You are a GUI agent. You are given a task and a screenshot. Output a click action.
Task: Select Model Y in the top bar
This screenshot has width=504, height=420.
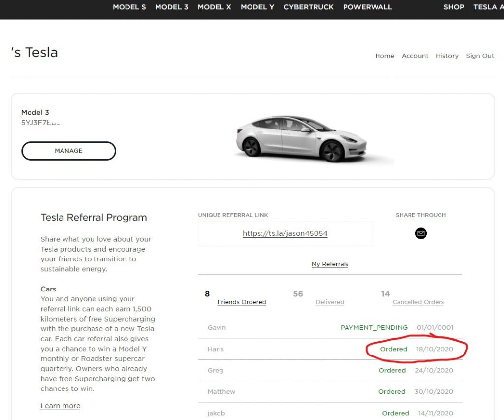(x=257, y=7)
